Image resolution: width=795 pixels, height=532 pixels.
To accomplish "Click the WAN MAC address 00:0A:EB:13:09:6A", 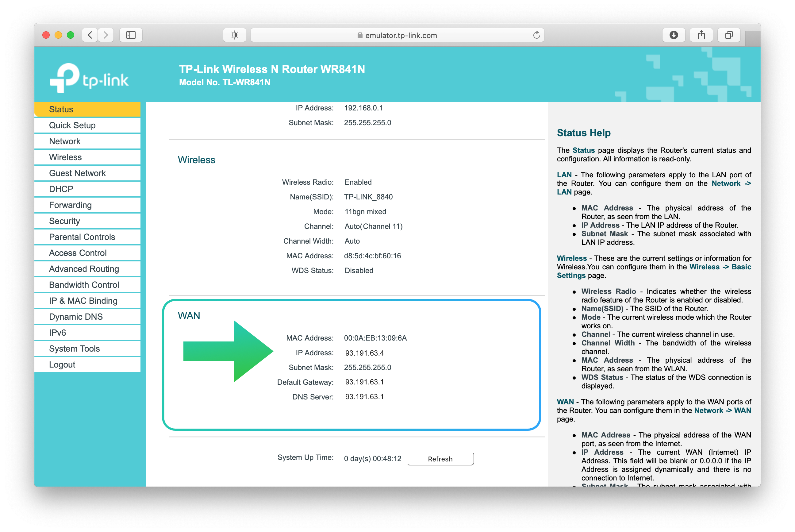I will 375,338.
